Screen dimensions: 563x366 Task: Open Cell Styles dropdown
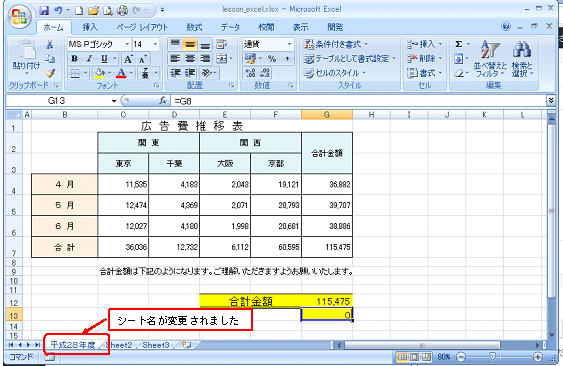[x=334, y=73]
